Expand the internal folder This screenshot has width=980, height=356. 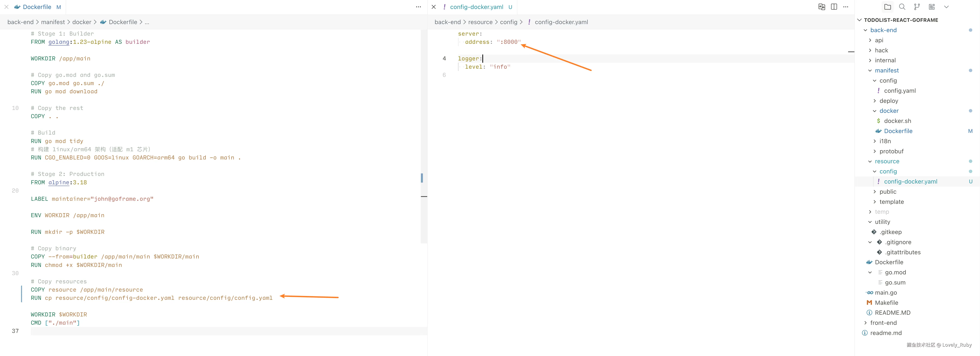870,60
